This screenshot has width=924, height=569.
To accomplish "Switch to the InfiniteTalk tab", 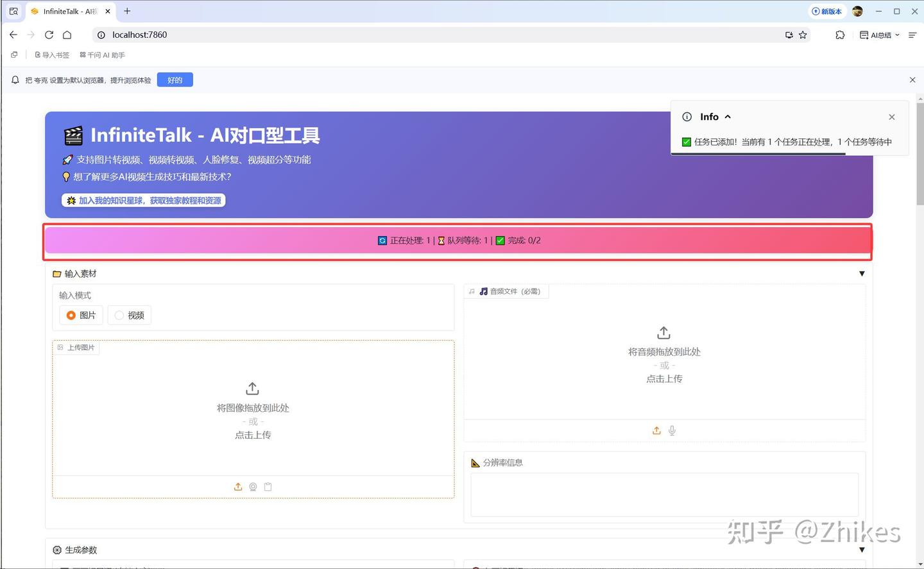I will click(70, 11).
